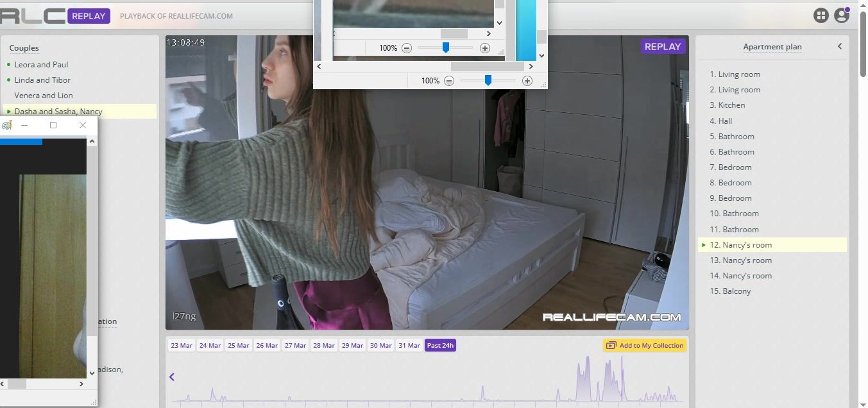Image resolution: width=868 pixels, height=408 pixels.
Task: Click the activity graph timeline marker
Action: click(x=622, y=378)
